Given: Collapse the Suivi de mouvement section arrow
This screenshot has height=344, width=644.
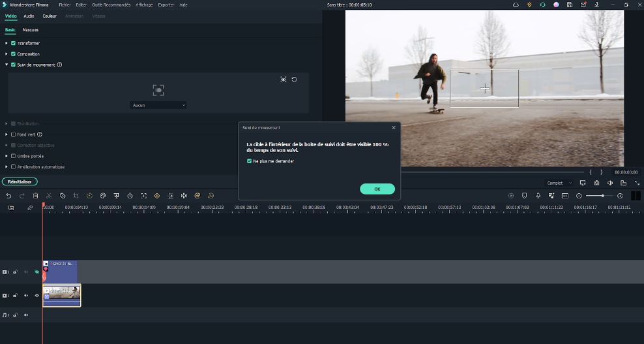Looking at the screenshot, I should [6, 65].
